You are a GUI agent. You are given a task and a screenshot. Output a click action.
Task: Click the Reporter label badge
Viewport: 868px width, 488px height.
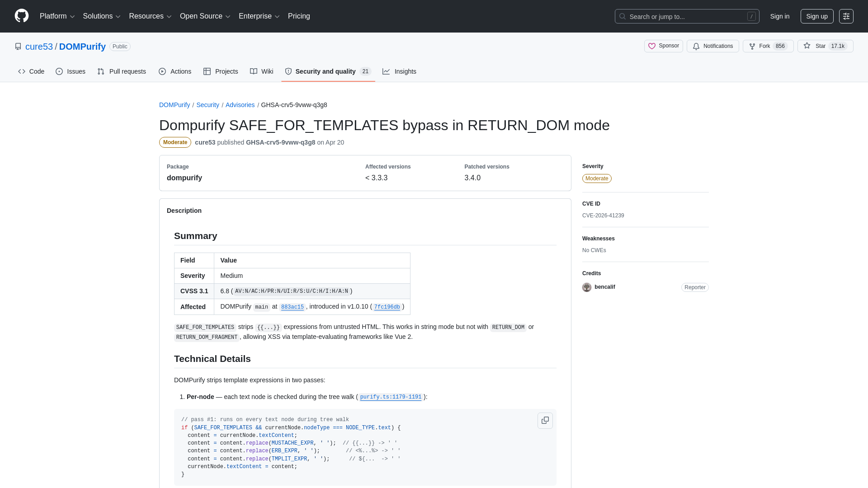tap(695, 287)
